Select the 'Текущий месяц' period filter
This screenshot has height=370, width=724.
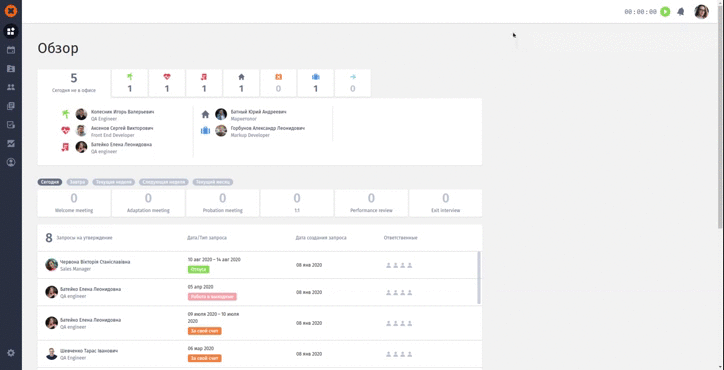213,182
